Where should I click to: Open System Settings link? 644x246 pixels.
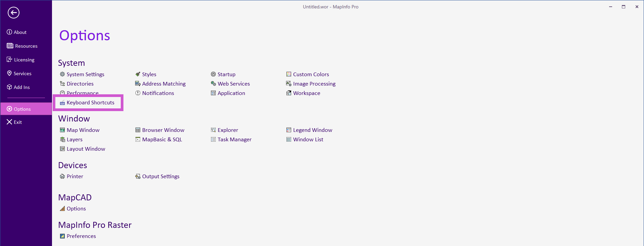tap(86, 74)
